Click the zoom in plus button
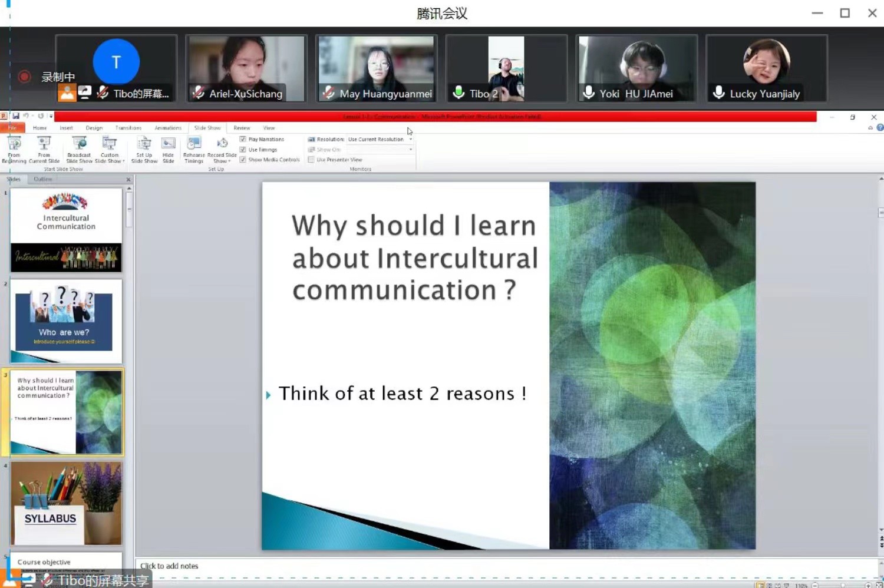884x588 pixels. point(868,586)
